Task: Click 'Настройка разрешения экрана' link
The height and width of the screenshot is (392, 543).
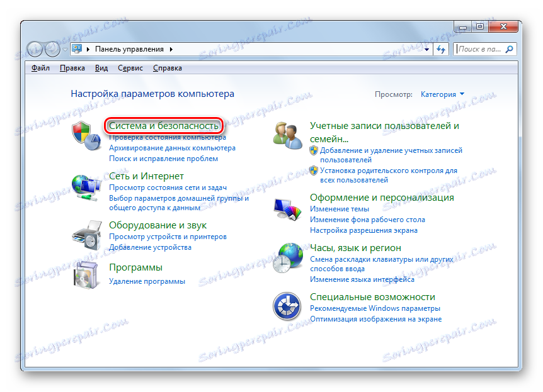Action: click(x=363, y=231)
